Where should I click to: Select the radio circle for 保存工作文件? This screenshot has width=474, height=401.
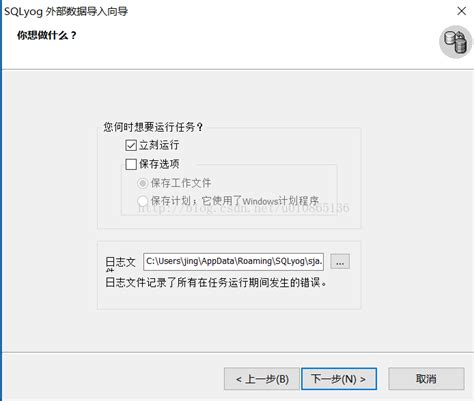pyautogui.click(x=142, y=183)
